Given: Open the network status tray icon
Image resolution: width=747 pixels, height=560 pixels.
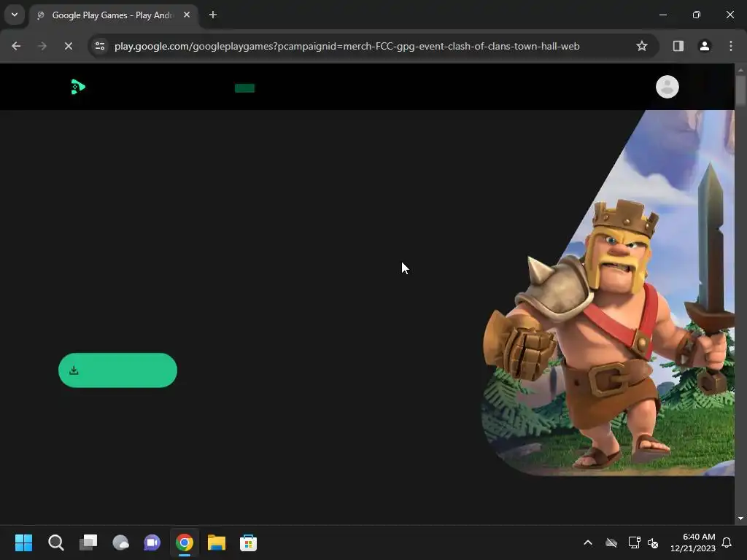Looking at the screenshot, I should click(634, 542).
